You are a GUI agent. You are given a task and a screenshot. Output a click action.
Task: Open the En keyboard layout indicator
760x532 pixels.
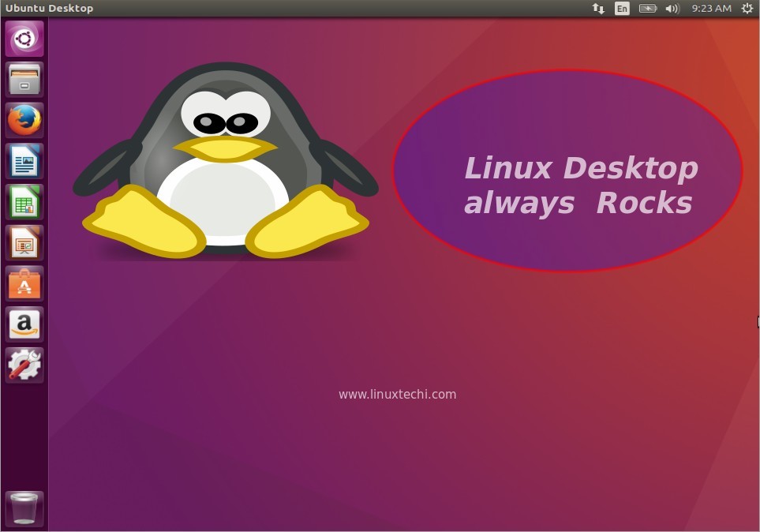tap(622, 8)
